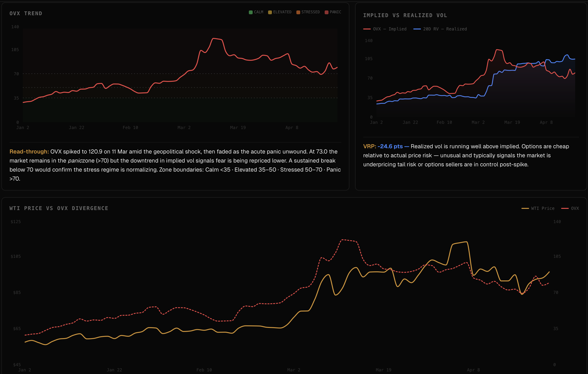Screen dimensions: 588x374
Task: Click the italic word panic in the read-through text
Action: 75,161
